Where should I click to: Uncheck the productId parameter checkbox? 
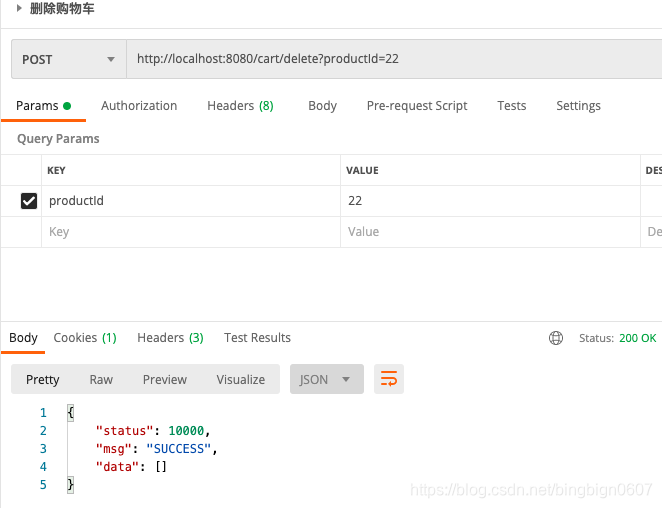pyautogui.click(x=29, y=201)
